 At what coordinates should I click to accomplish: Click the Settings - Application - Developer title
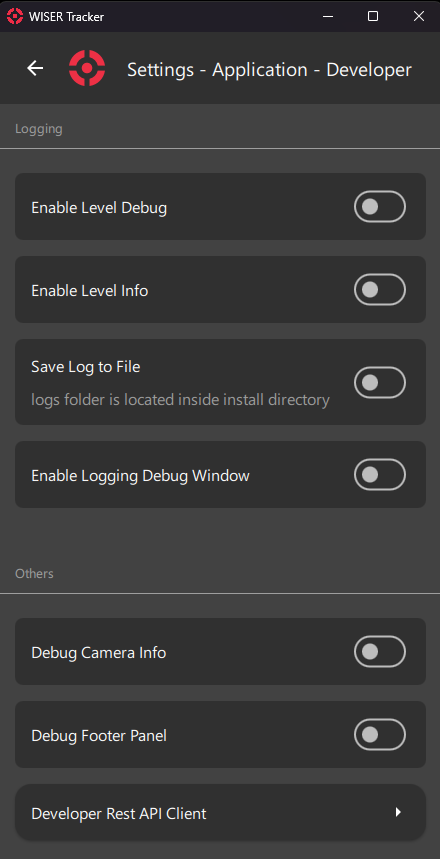pos(269,70)
